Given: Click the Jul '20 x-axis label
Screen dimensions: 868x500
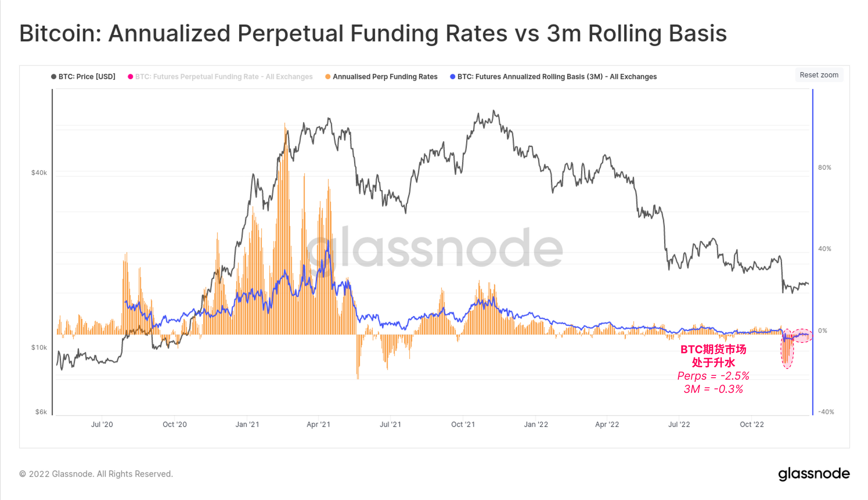Looking at the screenshot, I should point(102,424).
